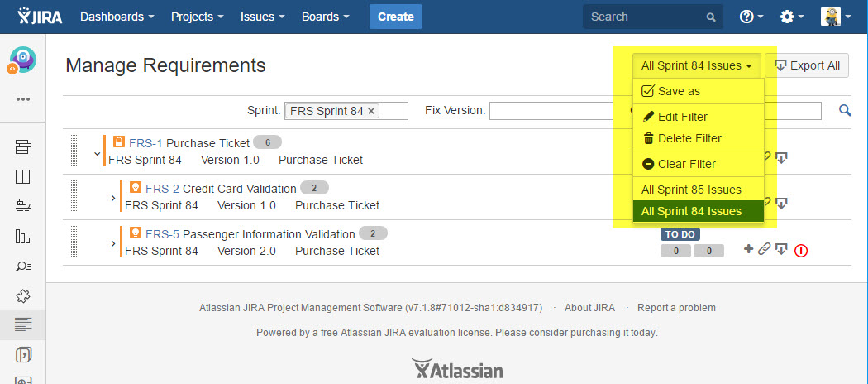Open the settings gear menu

(792, 17)
